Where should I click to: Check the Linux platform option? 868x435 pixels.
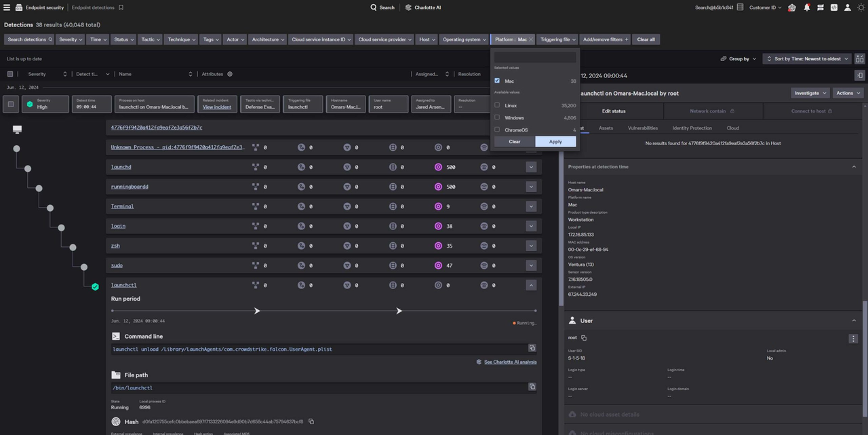coord(497,105)
